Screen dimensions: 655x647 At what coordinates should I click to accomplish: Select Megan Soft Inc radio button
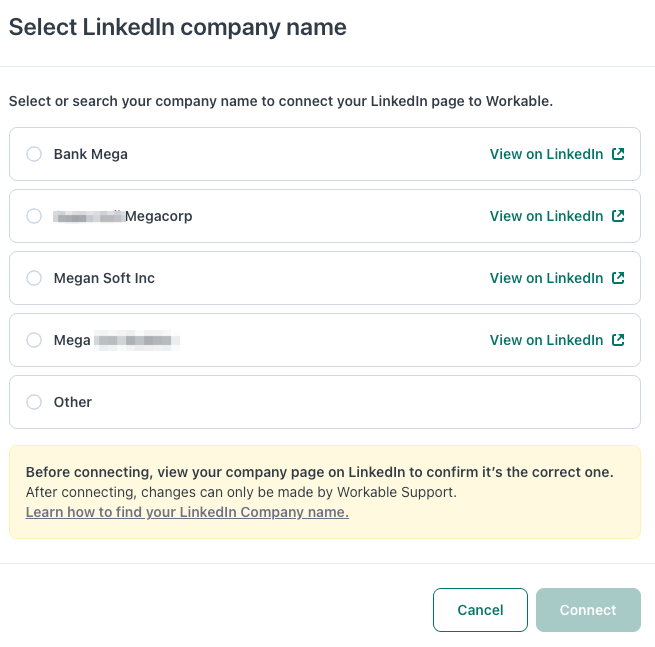(x=34, y=278)
